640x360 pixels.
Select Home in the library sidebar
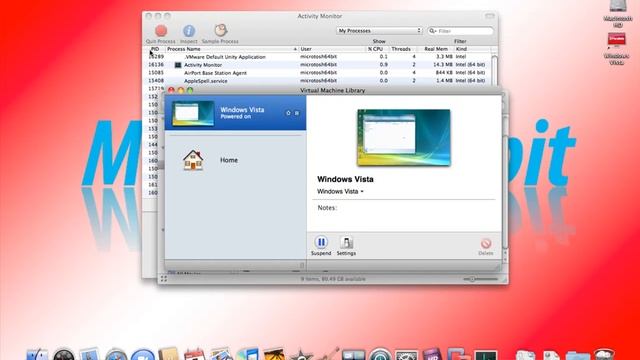pyautogui.click(x=235, y=160)
